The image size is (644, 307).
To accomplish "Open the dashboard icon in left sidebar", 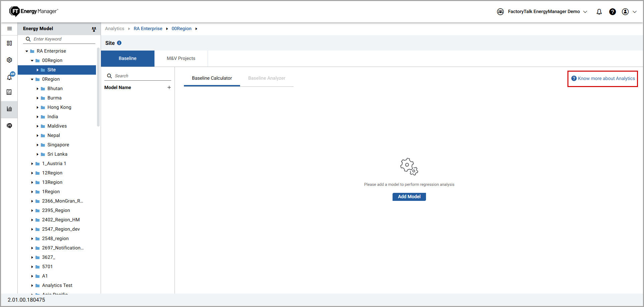I will click(9, 43).
